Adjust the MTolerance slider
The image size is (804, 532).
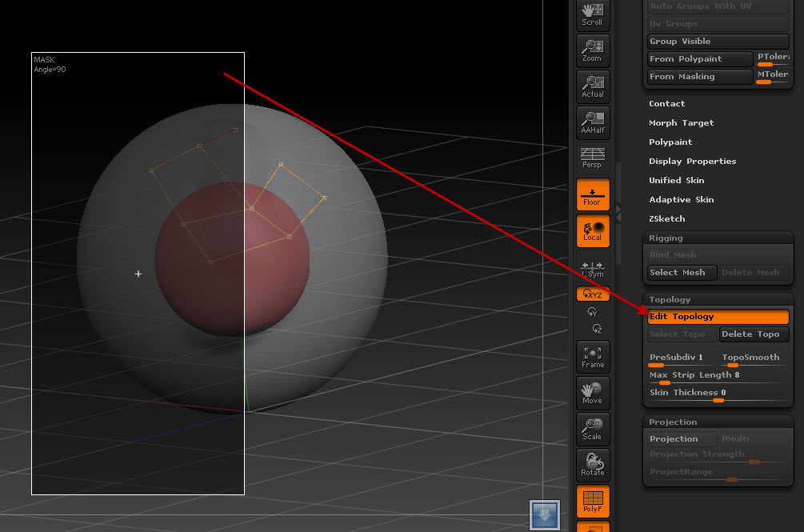[x=773, y=76]
